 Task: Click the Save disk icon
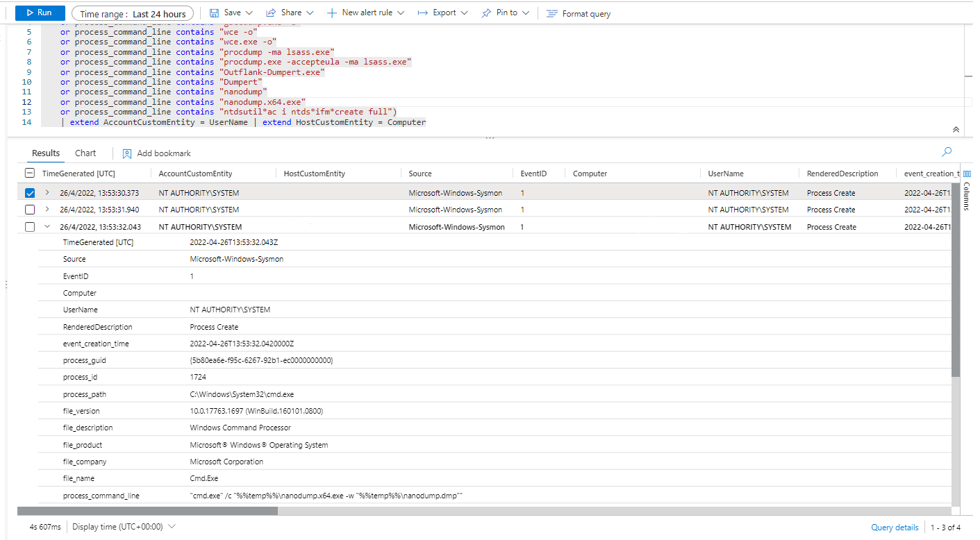[x=215, y=13]
